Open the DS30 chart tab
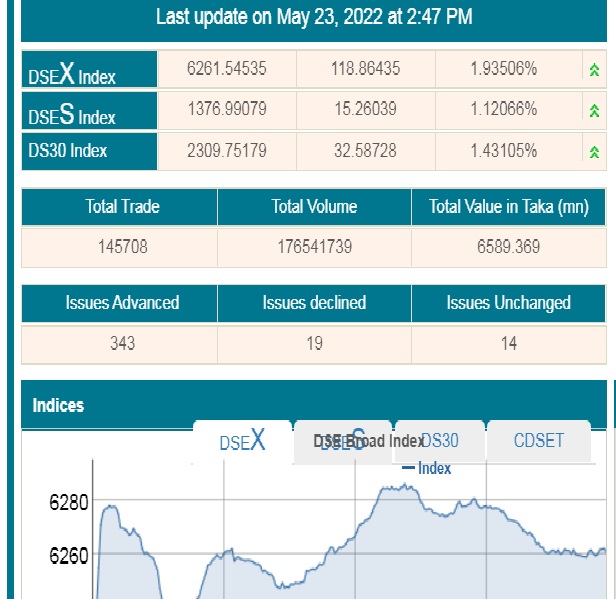This screenshot has height=599, width=616. pos(439,441)
